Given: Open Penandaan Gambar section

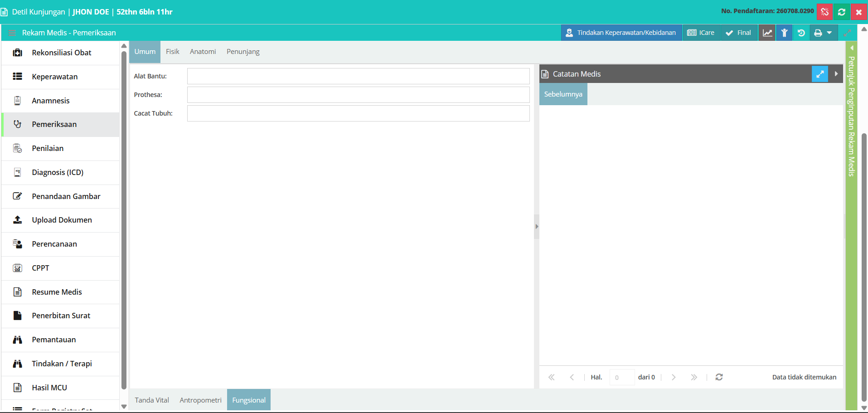Looking at the screenshot, I should click(x=61, y=196).
